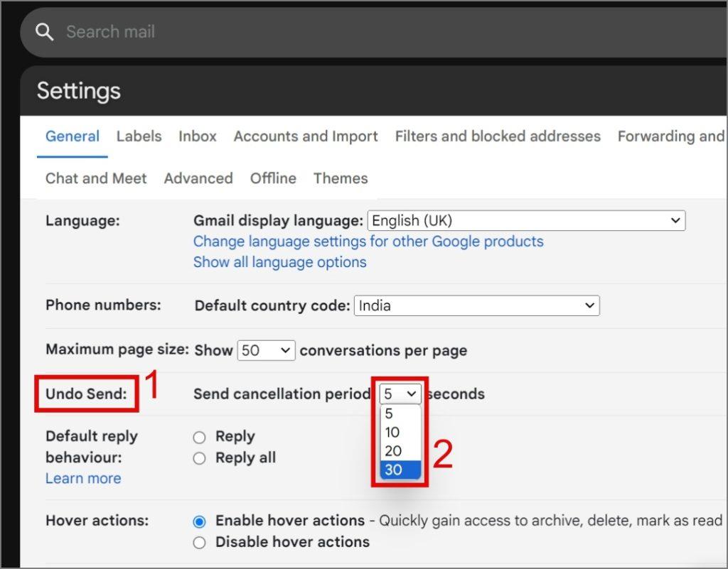Click Learn more under Default reply behaviour
This screenshot has width=728, height=569.
tap(83, 479)
